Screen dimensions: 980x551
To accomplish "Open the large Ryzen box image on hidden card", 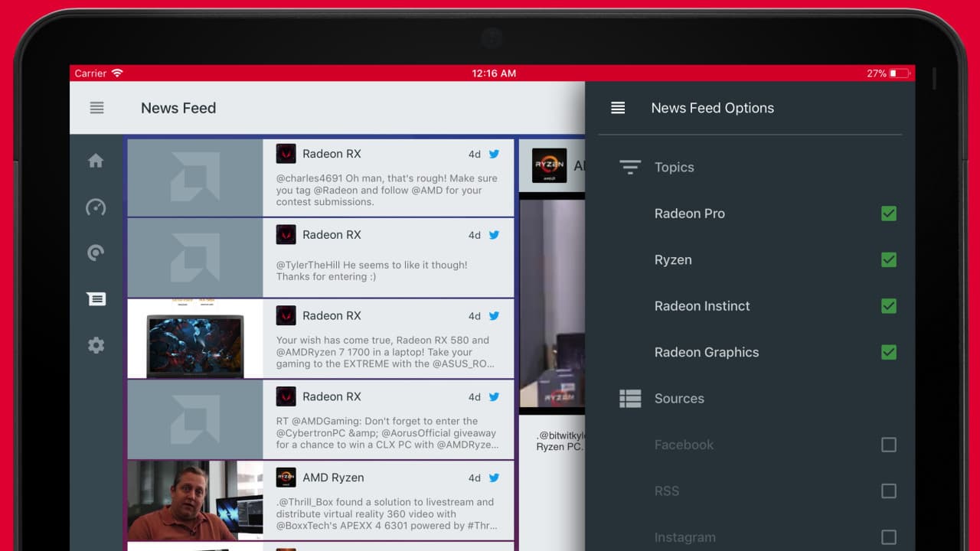I will [x=552, y=303].
